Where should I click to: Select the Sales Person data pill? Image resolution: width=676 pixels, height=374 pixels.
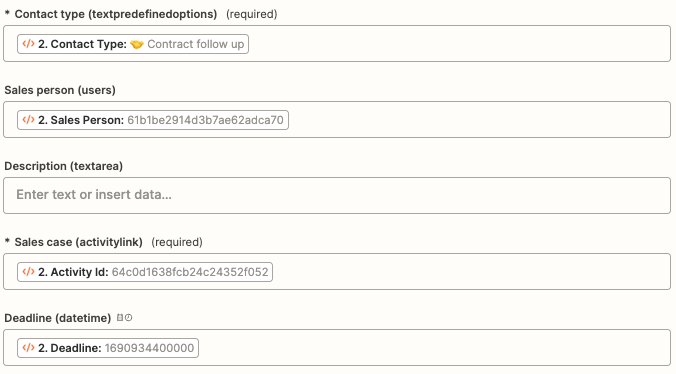(153, 120)
